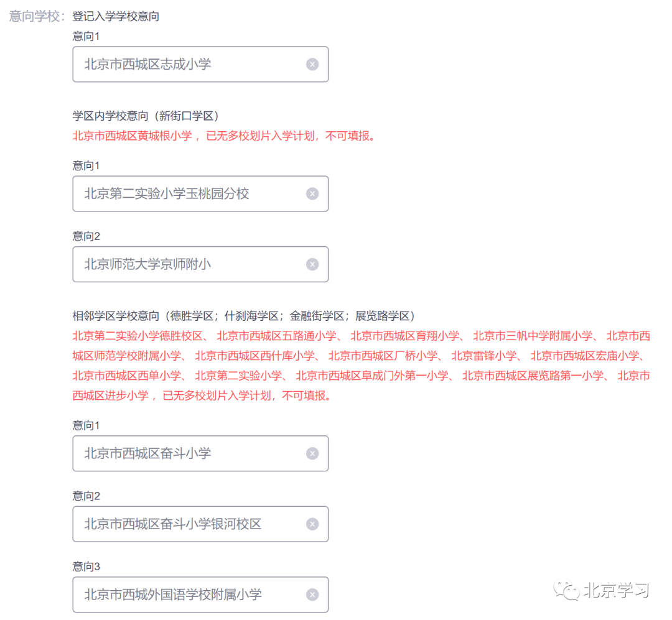
Task: Click the 登记入学学校意向 heading
Action: point(116,16)
